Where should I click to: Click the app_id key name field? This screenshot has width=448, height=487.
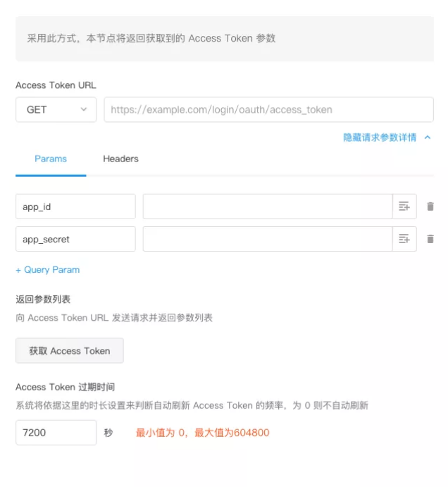tap(75, 206)
